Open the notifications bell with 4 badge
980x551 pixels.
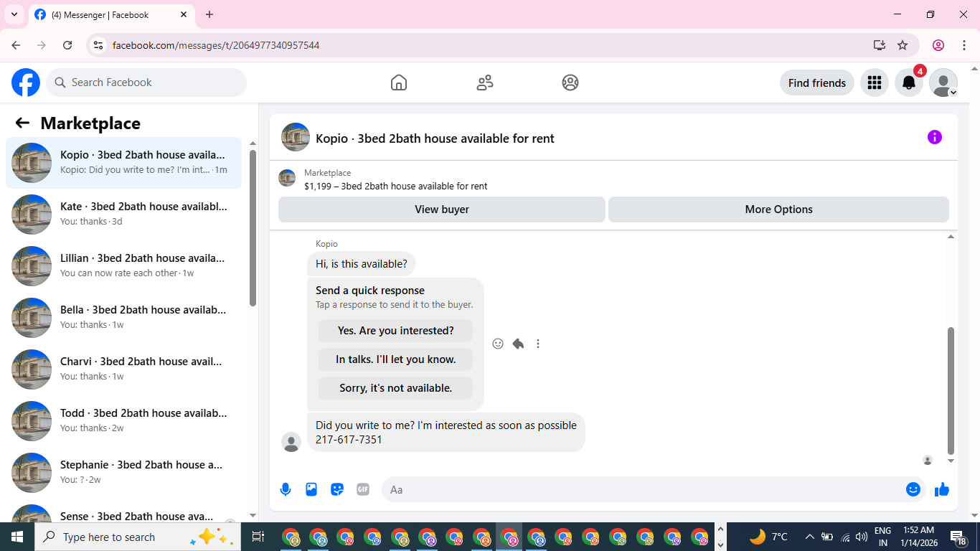point(909,83)
